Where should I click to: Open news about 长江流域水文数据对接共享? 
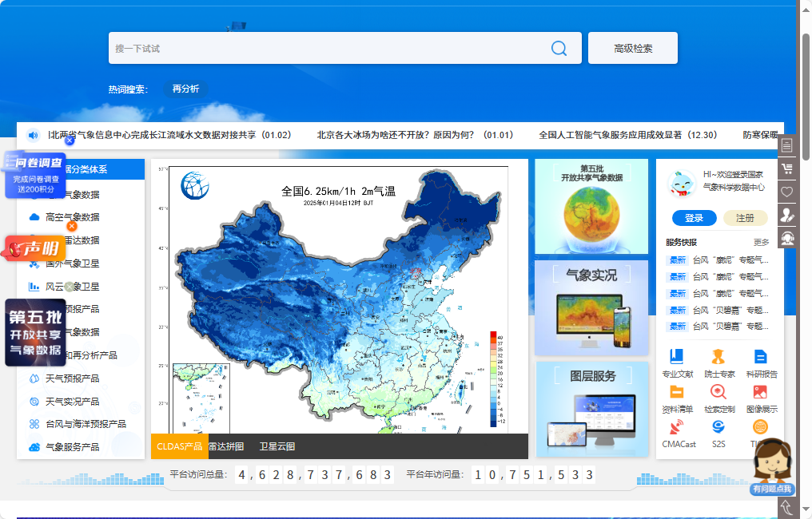tap(170, 135)
